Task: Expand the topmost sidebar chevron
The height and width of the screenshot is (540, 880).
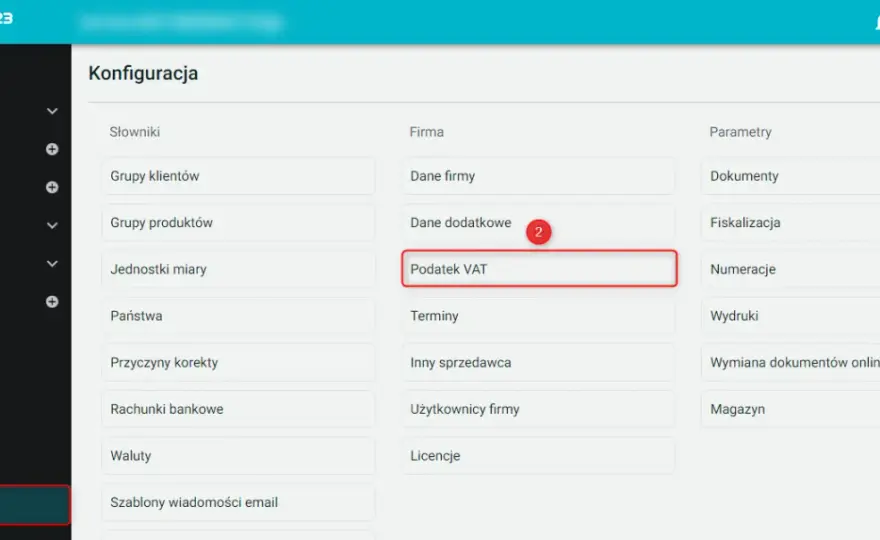Action: tap(52, 111)
